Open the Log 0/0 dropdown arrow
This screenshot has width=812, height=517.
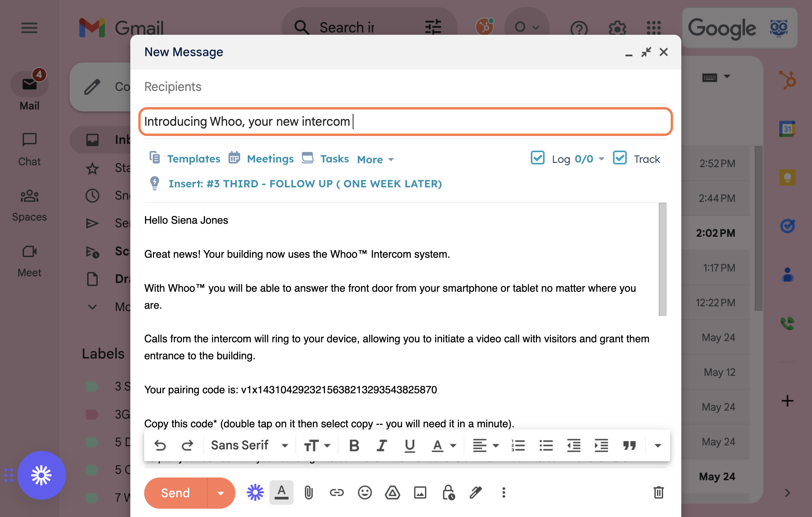click(x=601, y=159)
